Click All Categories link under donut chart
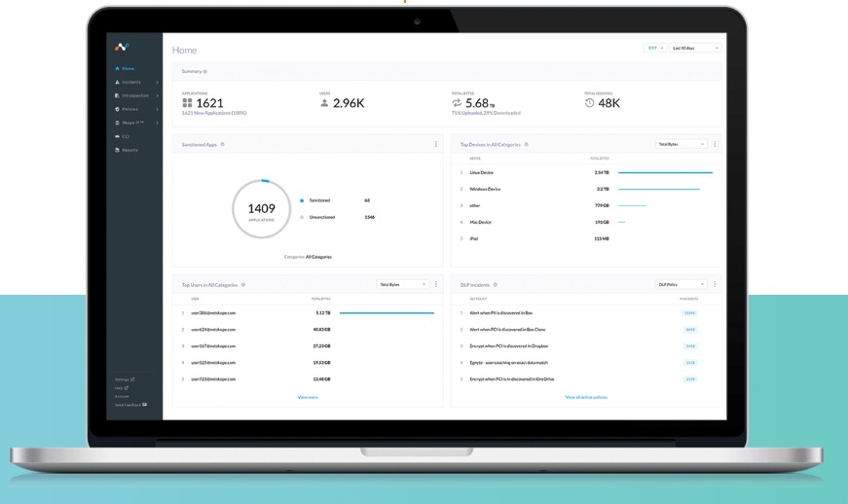The image size is (848, 504). click(x=318, y=257)
